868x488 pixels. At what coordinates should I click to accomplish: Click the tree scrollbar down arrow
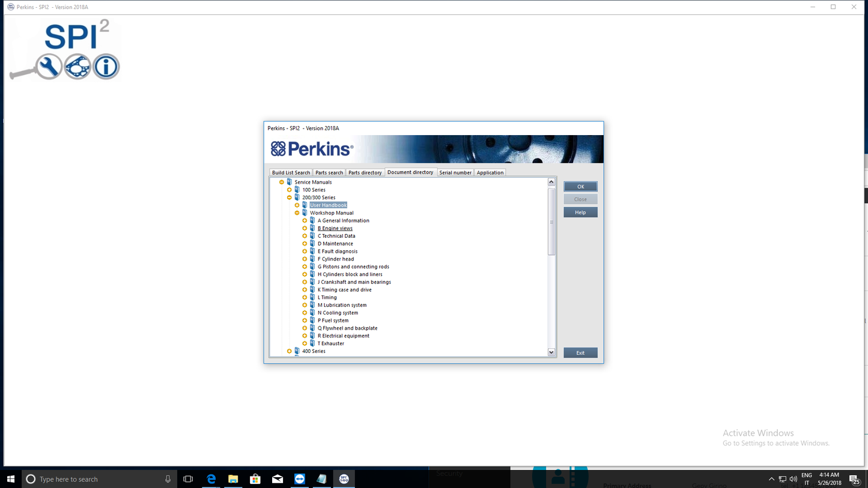tap(551, 352)
